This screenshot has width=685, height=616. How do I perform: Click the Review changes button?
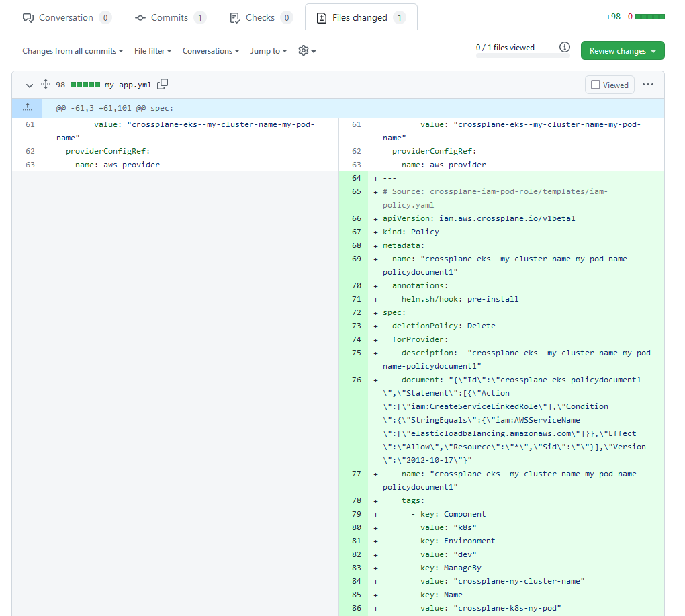click(622, 51)
